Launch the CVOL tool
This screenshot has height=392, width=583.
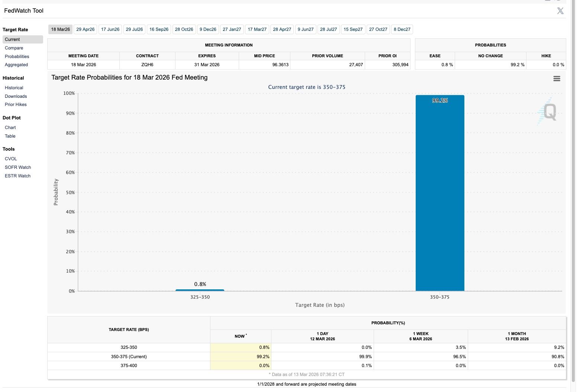tap(11, 159)
